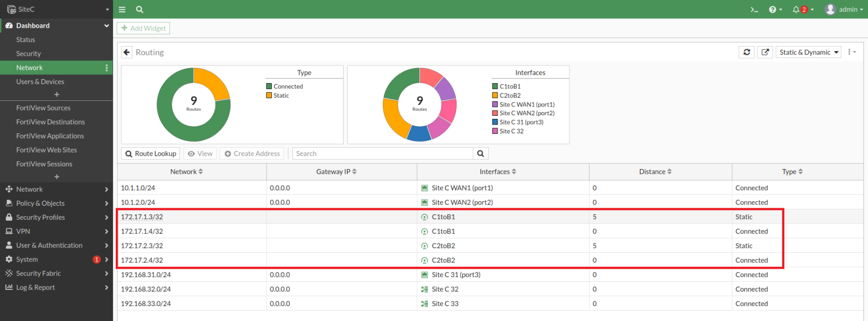This screenshot has height=321, width=868.
Task: Go back using the Routing arrow icon
Action: click(127, 52)
